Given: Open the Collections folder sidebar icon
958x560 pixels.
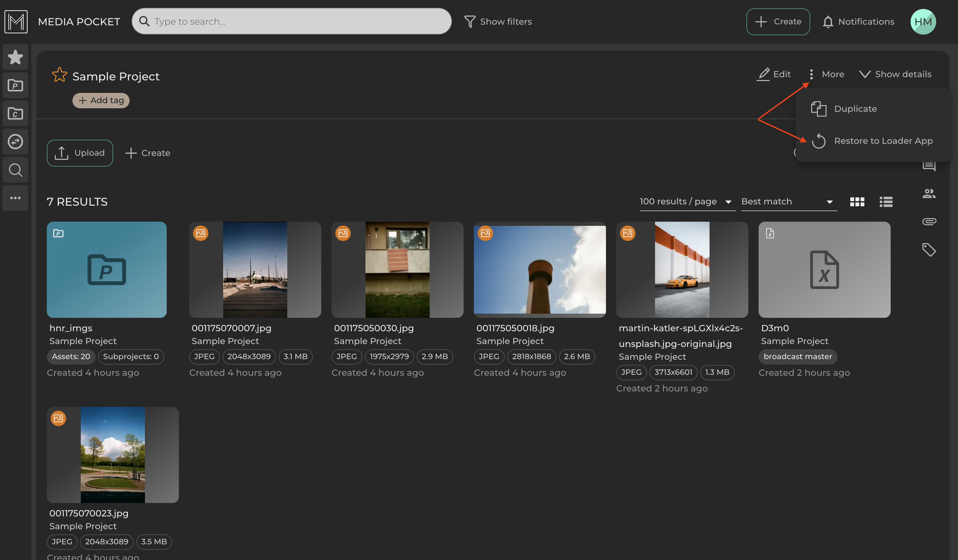Looking at the screenshot, I should 15,114.
